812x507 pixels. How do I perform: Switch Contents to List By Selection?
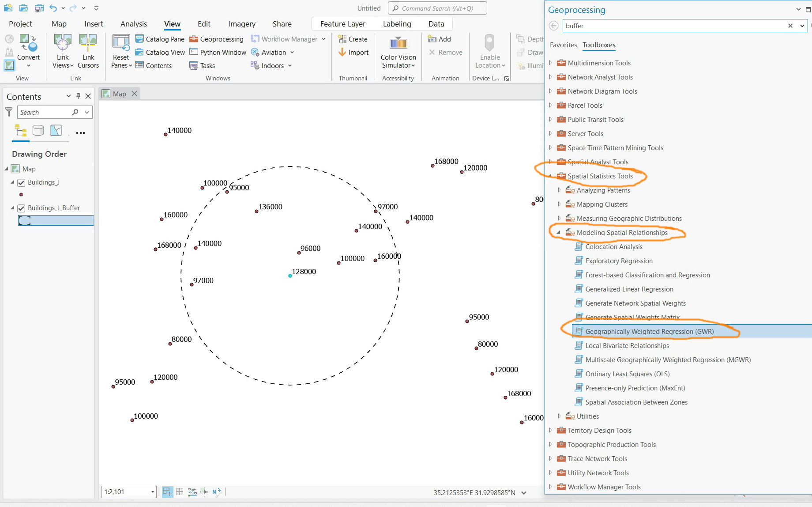[56, 131]
